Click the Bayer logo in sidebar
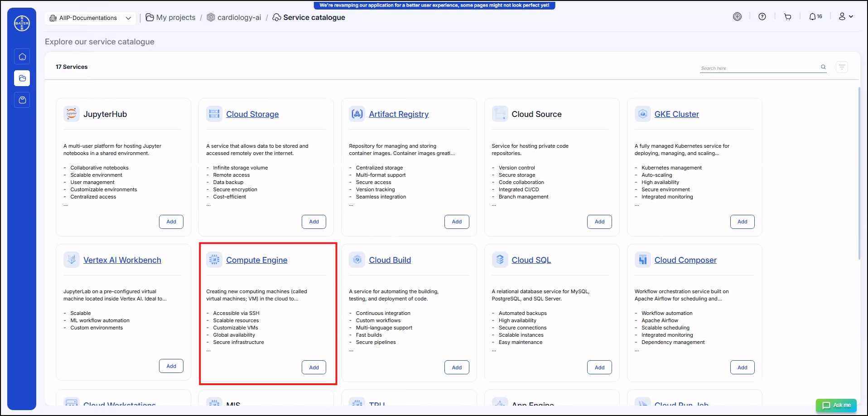This screenshot has width=868, height=416. coord(22,23)
